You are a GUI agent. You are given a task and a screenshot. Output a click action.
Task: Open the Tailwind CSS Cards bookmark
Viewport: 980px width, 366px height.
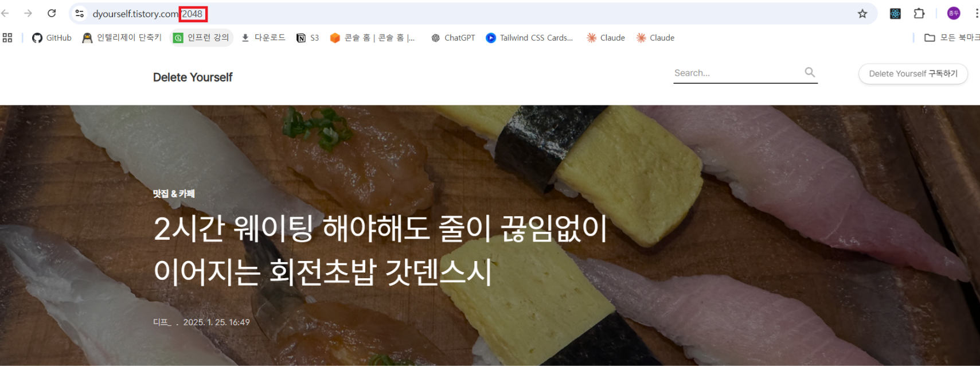tap(529, 38)
